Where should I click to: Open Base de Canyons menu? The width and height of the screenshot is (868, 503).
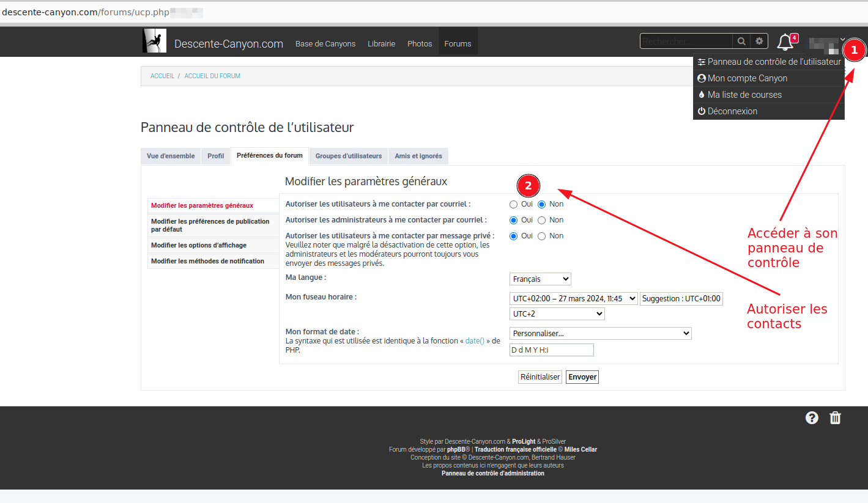pyautogui.click(x=325, y=43)
